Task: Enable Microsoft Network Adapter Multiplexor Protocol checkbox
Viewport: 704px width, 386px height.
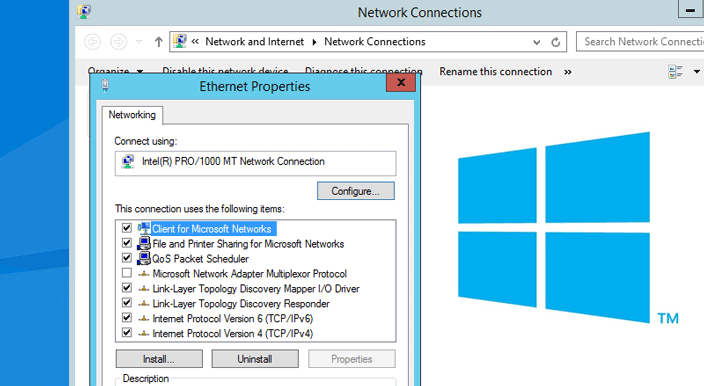Action: point(127,273)
